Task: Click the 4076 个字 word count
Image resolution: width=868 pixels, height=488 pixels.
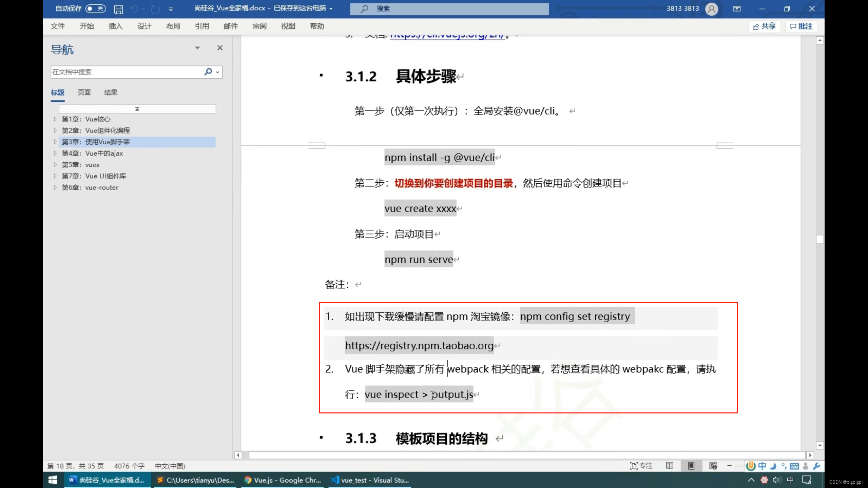Action: [x=129, y=466]
